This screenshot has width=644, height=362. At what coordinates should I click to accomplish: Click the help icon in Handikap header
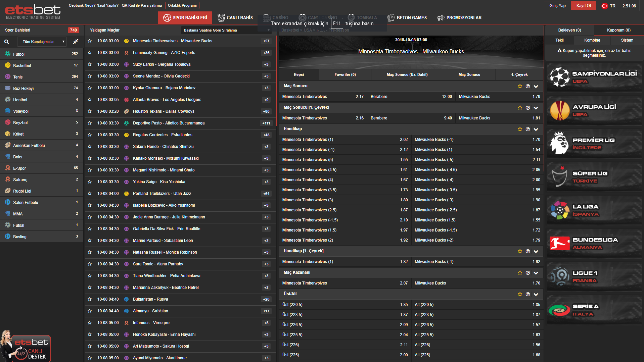pyautogui.click(x=528, y=129)
